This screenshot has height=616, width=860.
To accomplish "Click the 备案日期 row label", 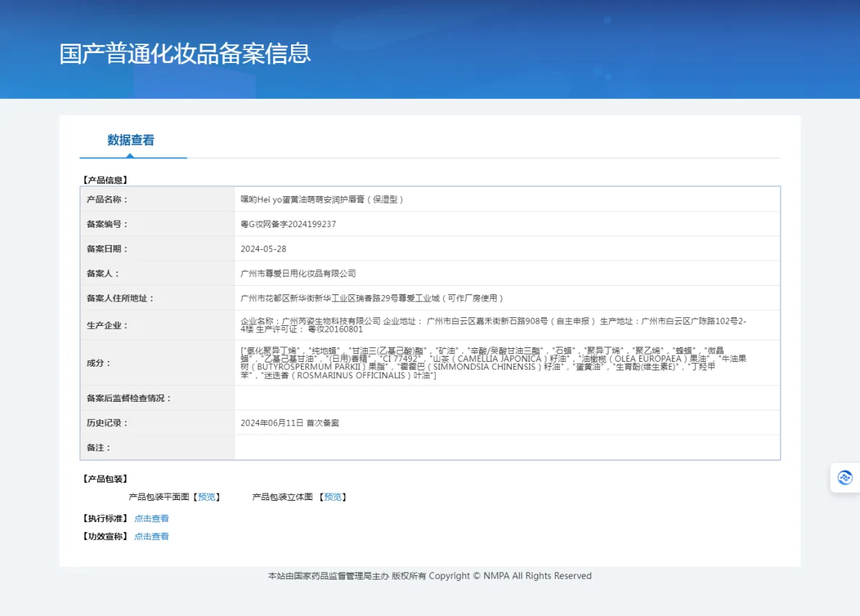I will [x=107, y=249].
